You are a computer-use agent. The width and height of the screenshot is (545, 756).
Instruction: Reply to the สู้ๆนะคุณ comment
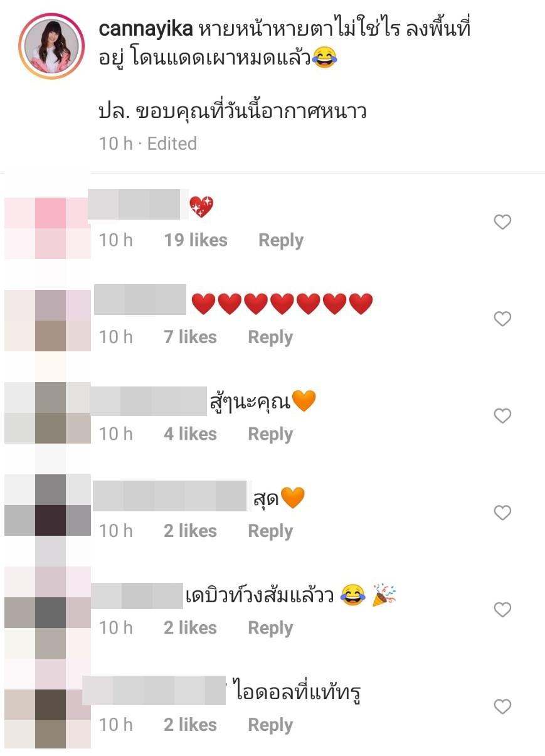tap(270, 434)
